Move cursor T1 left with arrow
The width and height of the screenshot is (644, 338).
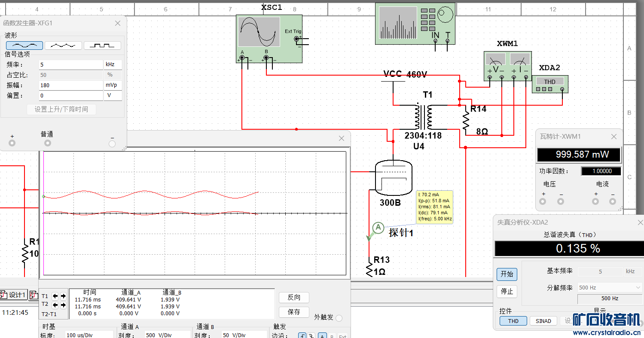point(55,296)
